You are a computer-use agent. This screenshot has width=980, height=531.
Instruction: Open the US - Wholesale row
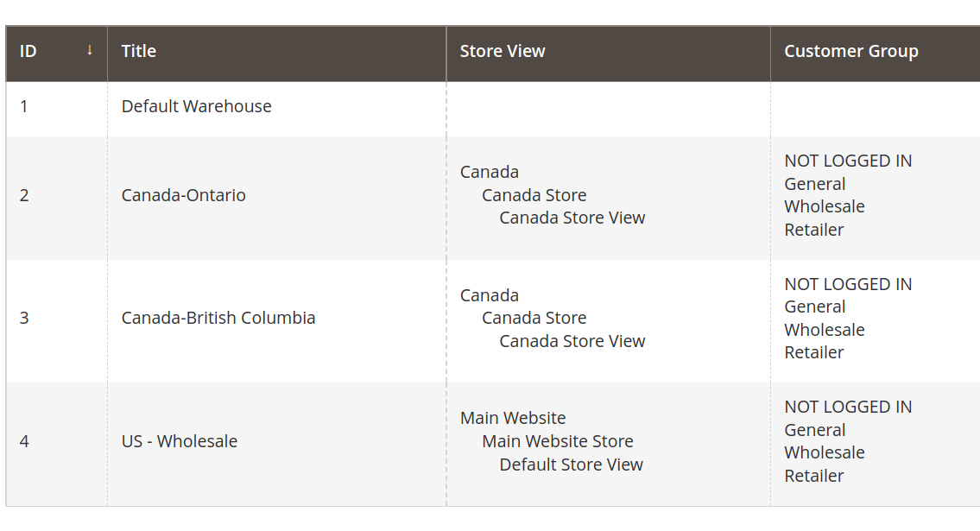point(493,444)
